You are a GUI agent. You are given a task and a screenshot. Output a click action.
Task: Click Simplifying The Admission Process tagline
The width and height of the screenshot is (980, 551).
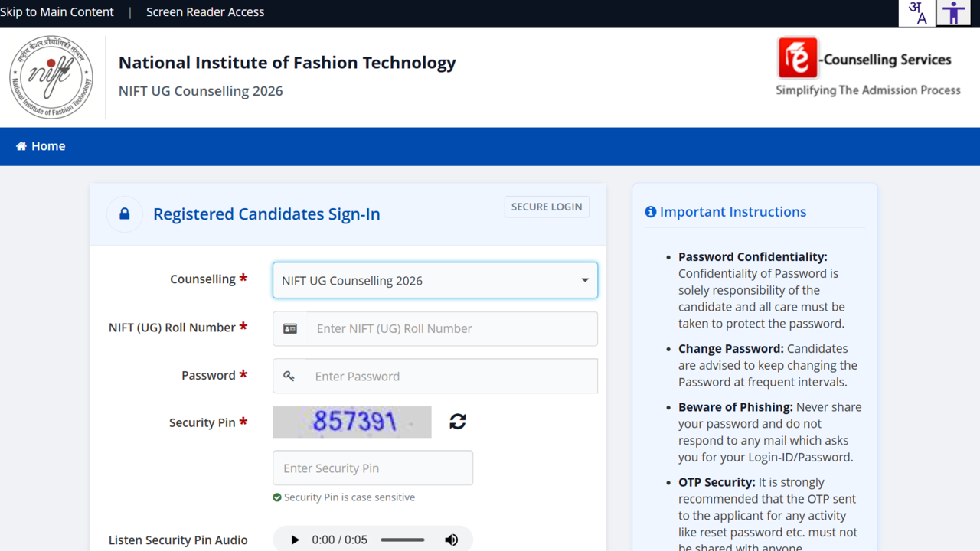point(868,90)
